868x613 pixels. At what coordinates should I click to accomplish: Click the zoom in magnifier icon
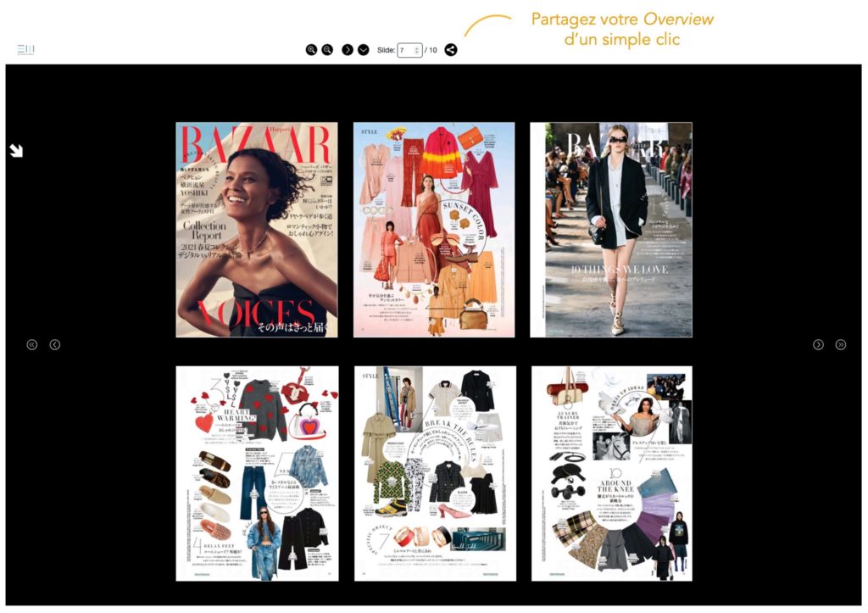click(x=312, y=50)
